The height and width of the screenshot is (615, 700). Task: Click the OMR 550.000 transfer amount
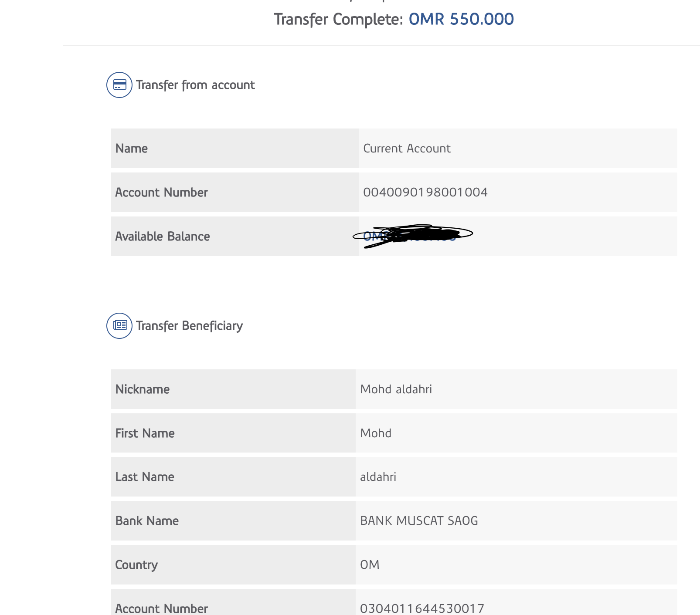pyautogui.click(x=461, y=19)
